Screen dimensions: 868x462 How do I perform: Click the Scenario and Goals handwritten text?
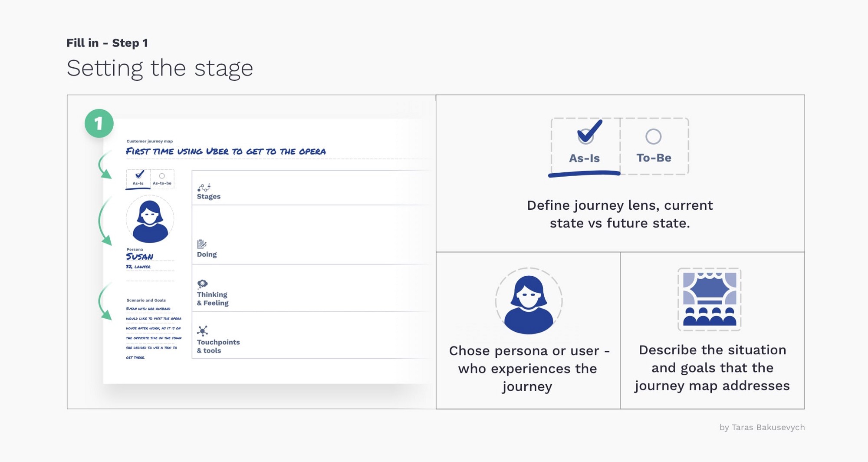[x=154, y=333]
